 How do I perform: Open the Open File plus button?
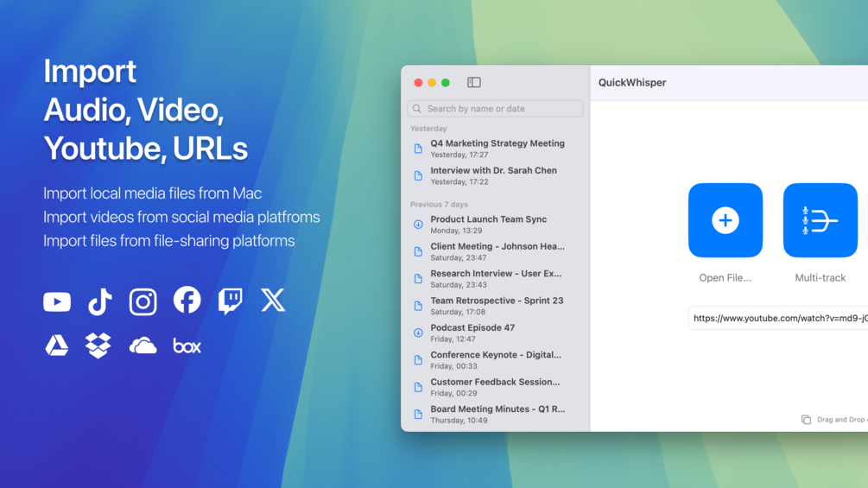[x=725, y=220]
